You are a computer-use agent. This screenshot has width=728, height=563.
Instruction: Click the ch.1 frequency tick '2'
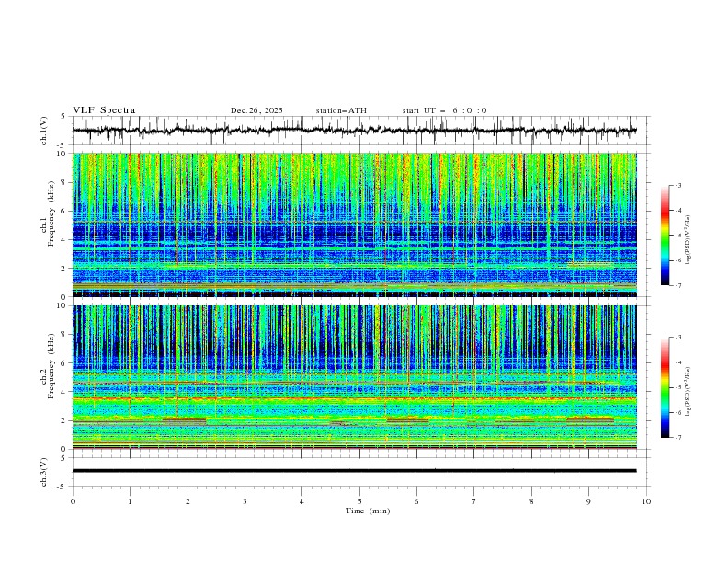pyautogui.click(x=65, y=269)
